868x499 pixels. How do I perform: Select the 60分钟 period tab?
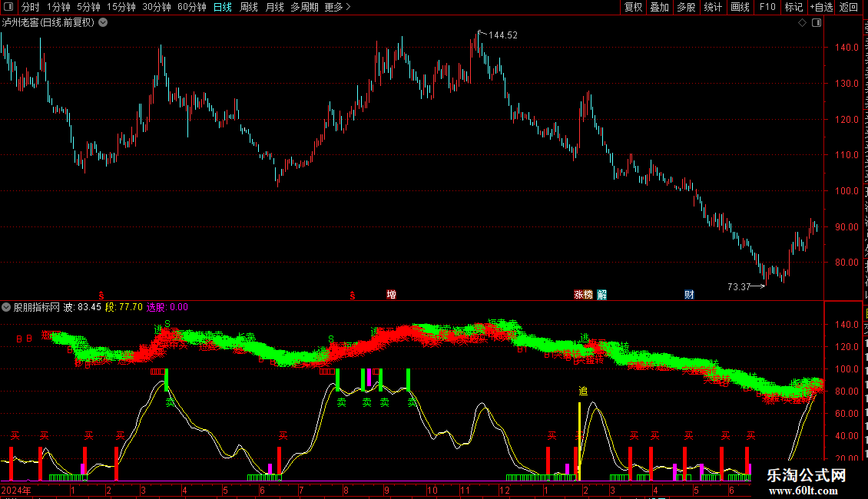point(191,7)
